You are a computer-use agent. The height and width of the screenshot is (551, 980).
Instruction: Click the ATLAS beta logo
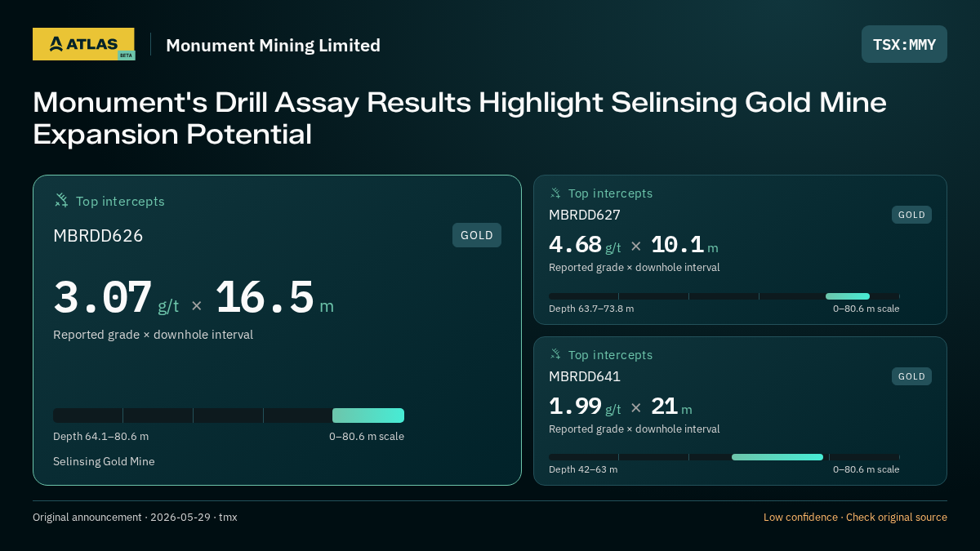click(83, 44)
